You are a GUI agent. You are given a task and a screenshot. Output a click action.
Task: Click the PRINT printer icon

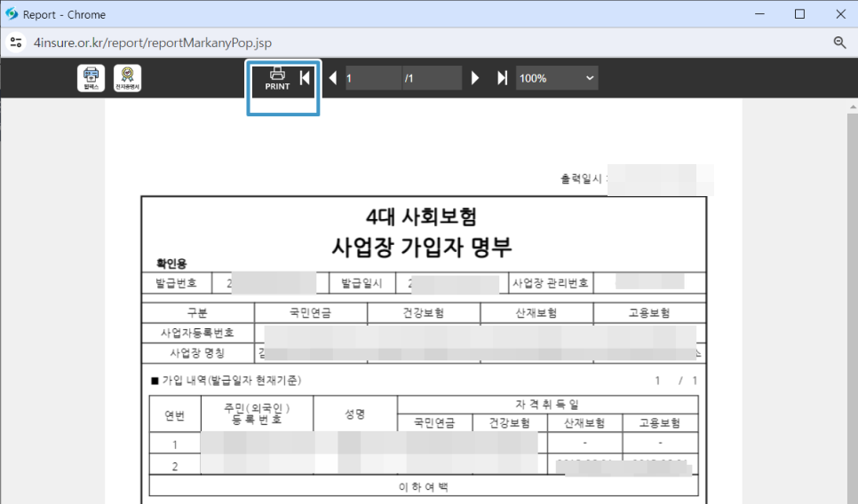(x=277, y=79)
